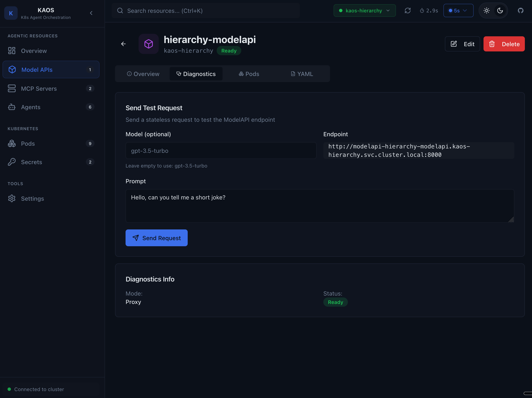The image size is (532, 398).
Task: Click the Edit button
Action: click(462, 44)
